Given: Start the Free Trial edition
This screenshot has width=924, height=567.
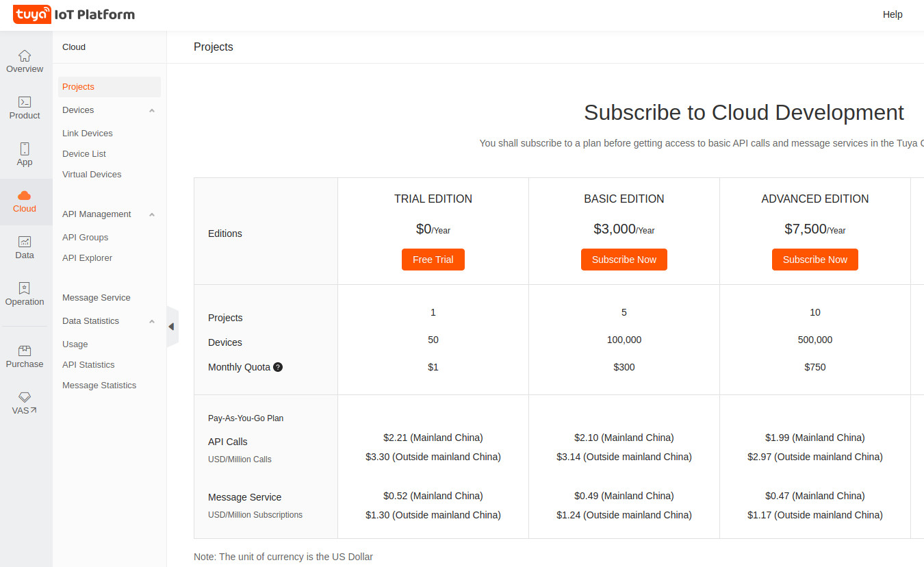Looking at the screenshot, I should coord(433,260).
